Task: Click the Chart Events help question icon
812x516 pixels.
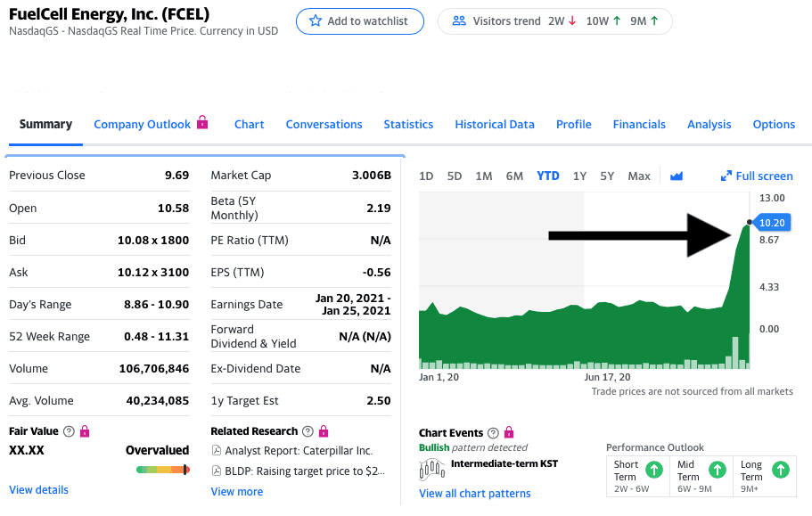Action: 494,433
